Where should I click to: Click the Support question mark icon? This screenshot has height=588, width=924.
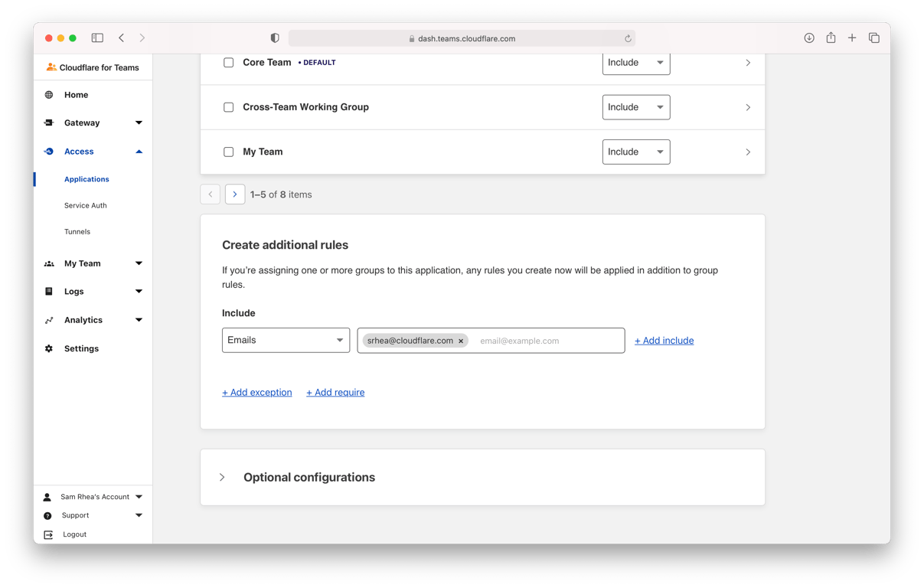pyautogui.click(x=47, y=515)
